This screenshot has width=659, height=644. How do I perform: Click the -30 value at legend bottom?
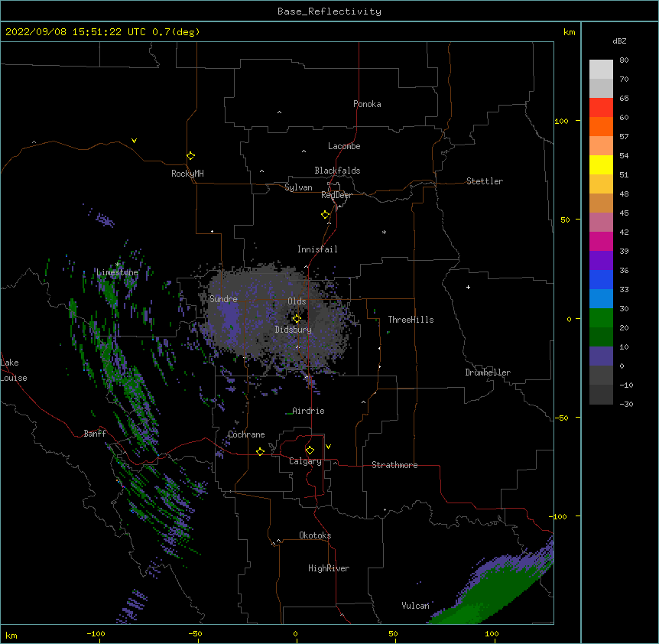[626, 405]
